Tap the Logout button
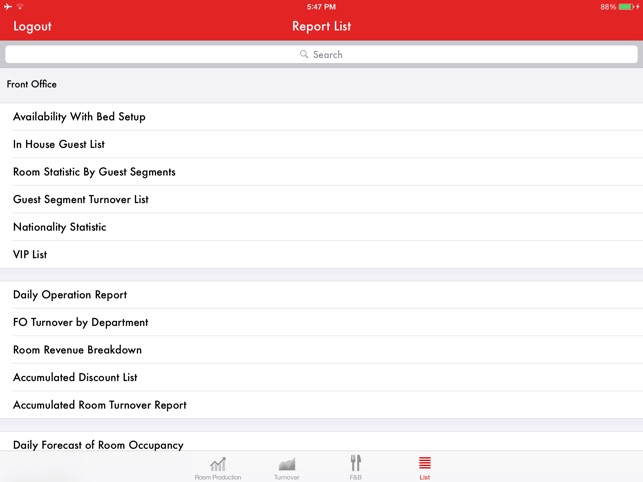The image size is (643, 482). [32, 26]
